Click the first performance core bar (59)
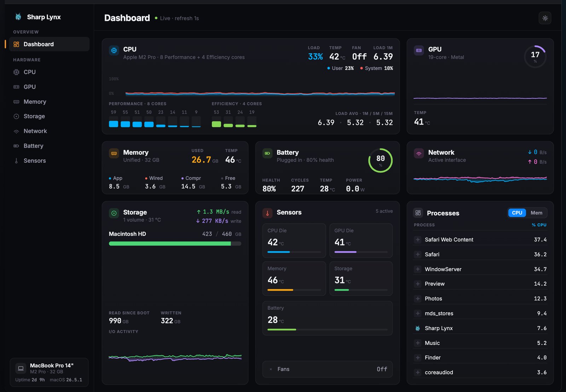The width and height of the screenshot is (566, 392). (114, 121)
